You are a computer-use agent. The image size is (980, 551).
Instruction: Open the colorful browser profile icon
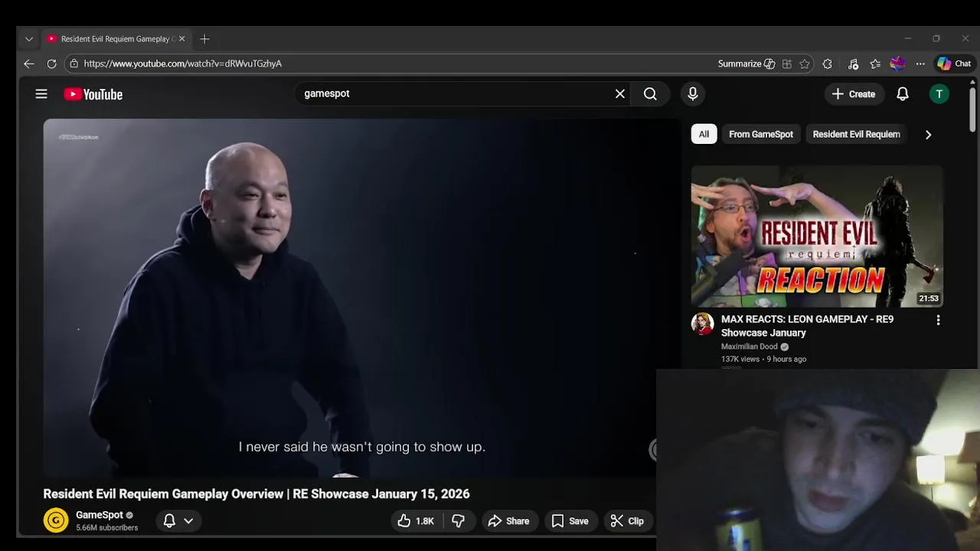coord(898,64)
